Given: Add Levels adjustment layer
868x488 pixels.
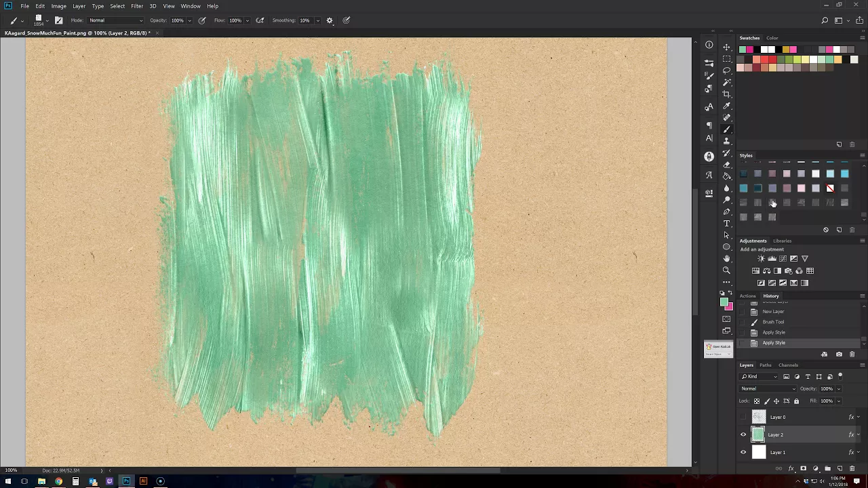Looking at the screenshot, I should 772,258.
